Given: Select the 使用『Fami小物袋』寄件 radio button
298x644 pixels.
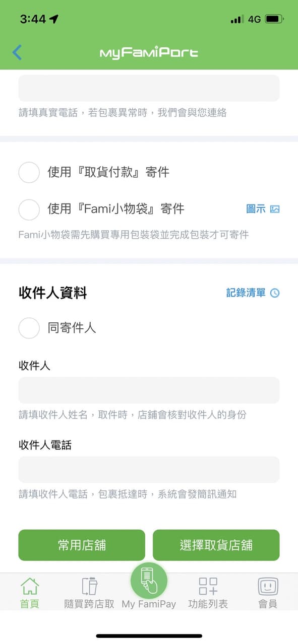Looking at the screenshot, I should click(x=29, y=209).
